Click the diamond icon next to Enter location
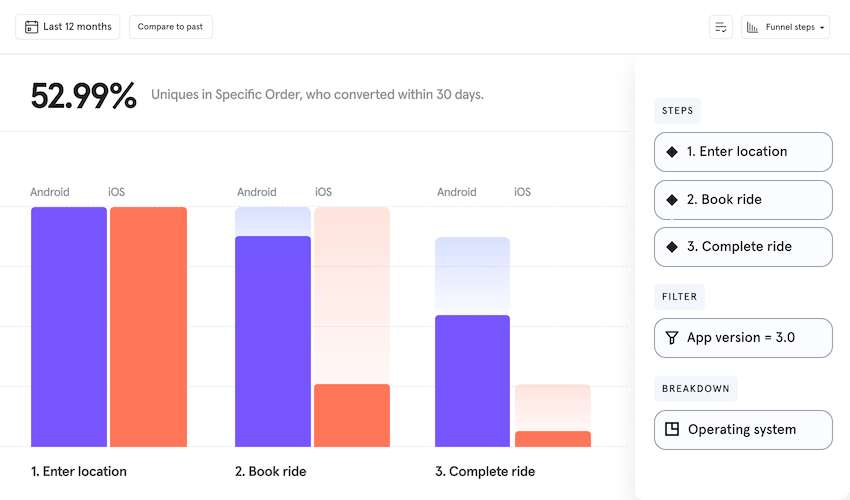850x500 pixels. (672, 152)
